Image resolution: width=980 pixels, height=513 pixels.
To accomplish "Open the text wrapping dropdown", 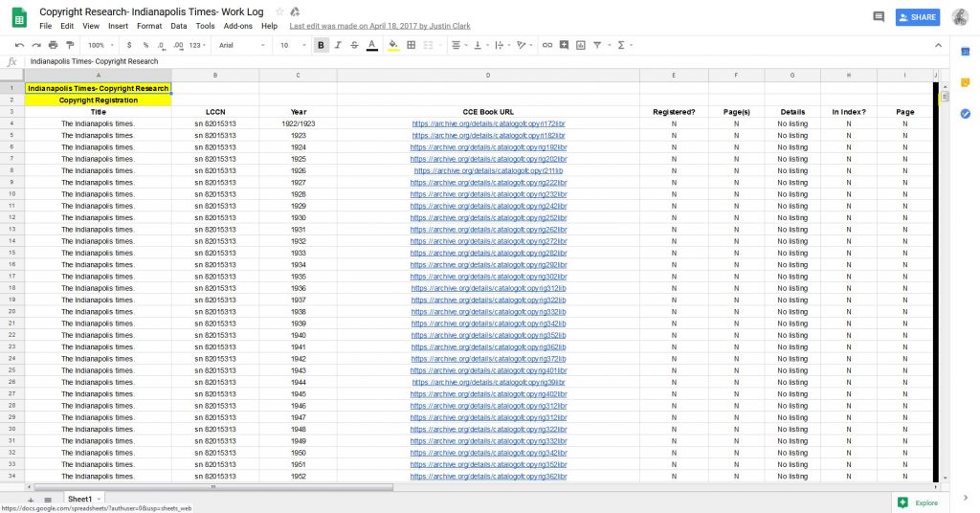I will (x=501, y=45).
